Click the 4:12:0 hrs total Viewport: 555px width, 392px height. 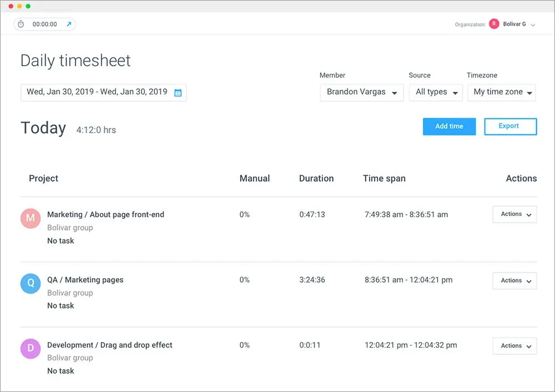[96, 130]
